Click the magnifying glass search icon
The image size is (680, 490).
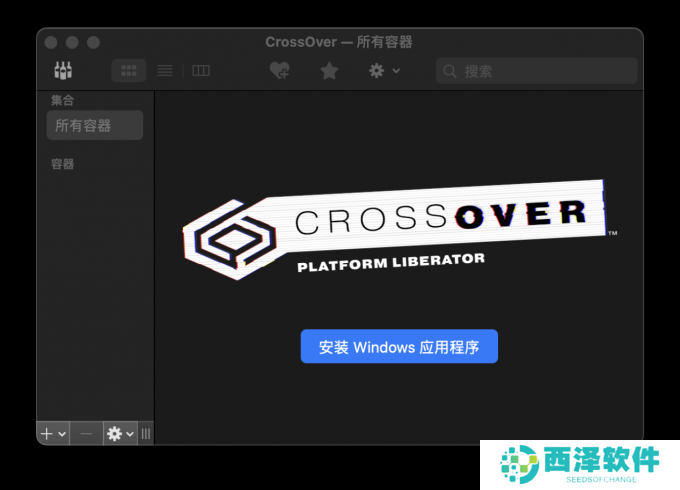click(450, 71)
